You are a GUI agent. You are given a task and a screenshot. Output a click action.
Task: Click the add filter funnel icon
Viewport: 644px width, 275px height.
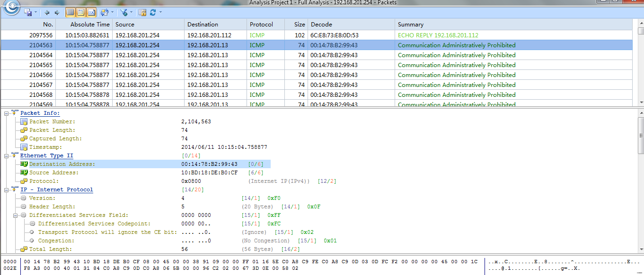pyautogui.click(x=124, y=12)
